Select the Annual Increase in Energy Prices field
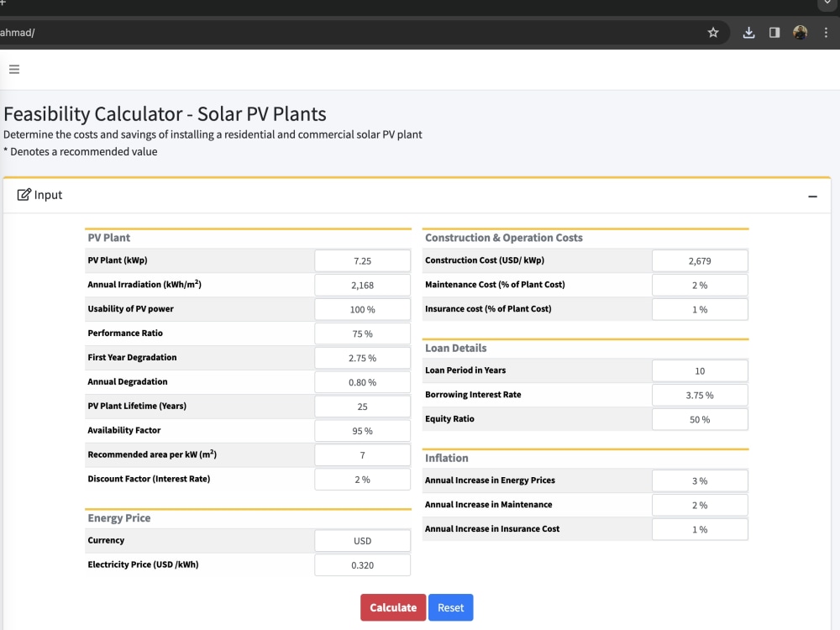This screenshot has height=630, width=840. [700, 480]
